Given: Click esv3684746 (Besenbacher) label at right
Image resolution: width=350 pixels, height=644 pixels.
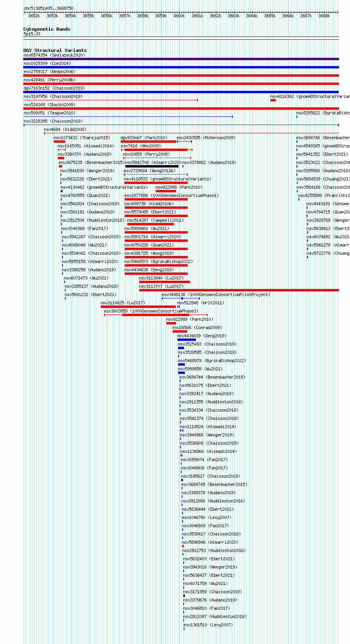Looking at the screenshot, I should 323,138.
